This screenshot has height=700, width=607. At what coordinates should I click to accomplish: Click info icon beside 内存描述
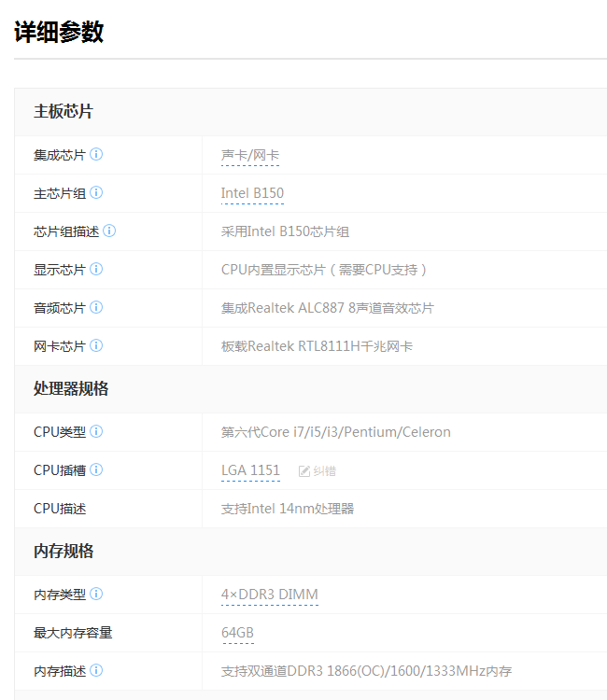[96, 670]
